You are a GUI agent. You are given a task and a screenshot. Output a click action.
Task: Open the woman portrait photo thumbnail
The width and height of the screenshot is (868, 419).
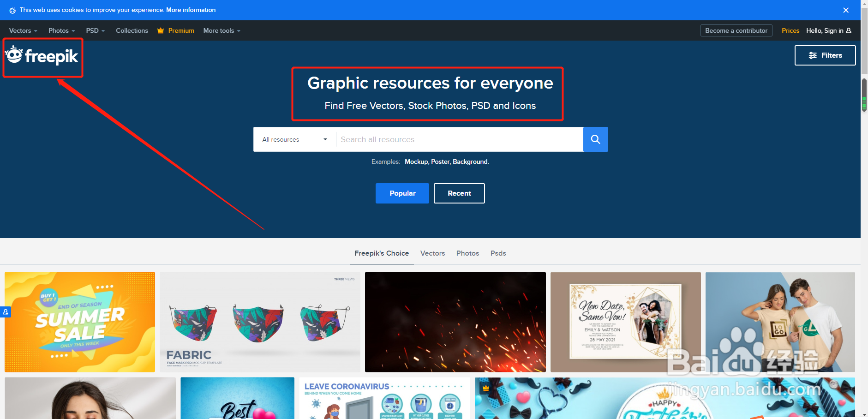[x=90, y=398]
